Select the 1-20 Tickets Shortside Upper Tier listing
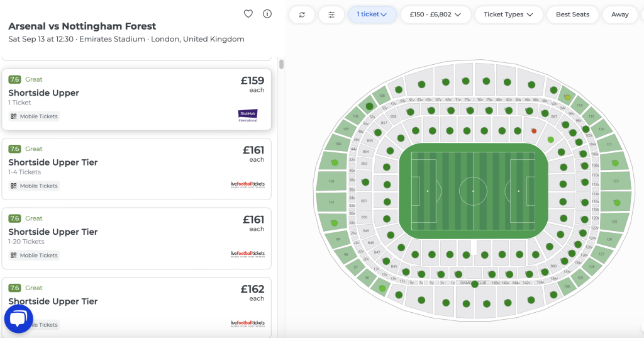The height and width of the screenshot is (338, 644). point(136,239)
